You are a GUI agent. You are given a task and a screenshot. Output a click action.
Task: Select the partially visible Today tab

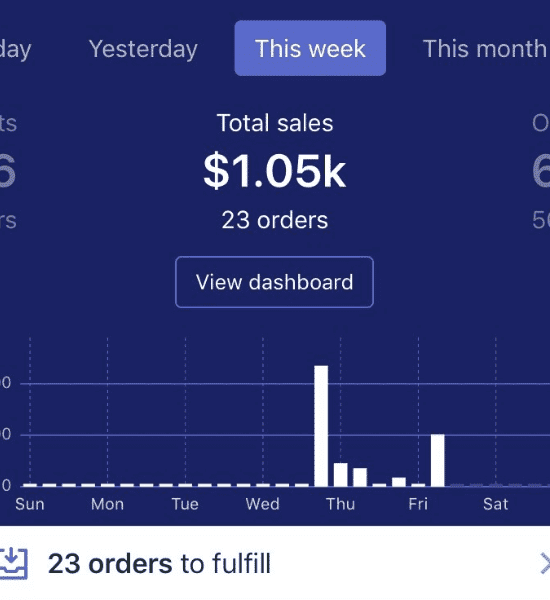click(15, 50)
